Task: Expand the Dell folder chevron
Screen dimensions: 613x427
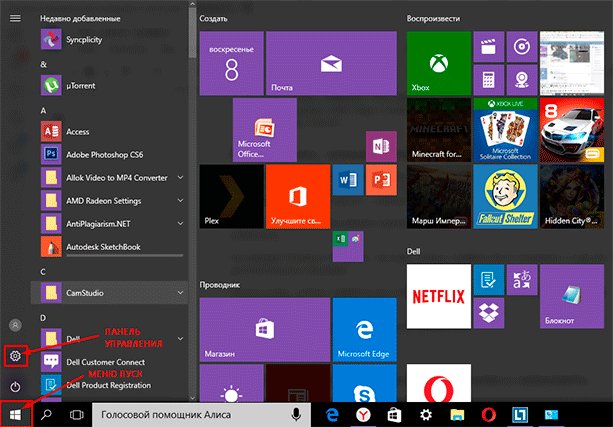Action: (180, 339)
